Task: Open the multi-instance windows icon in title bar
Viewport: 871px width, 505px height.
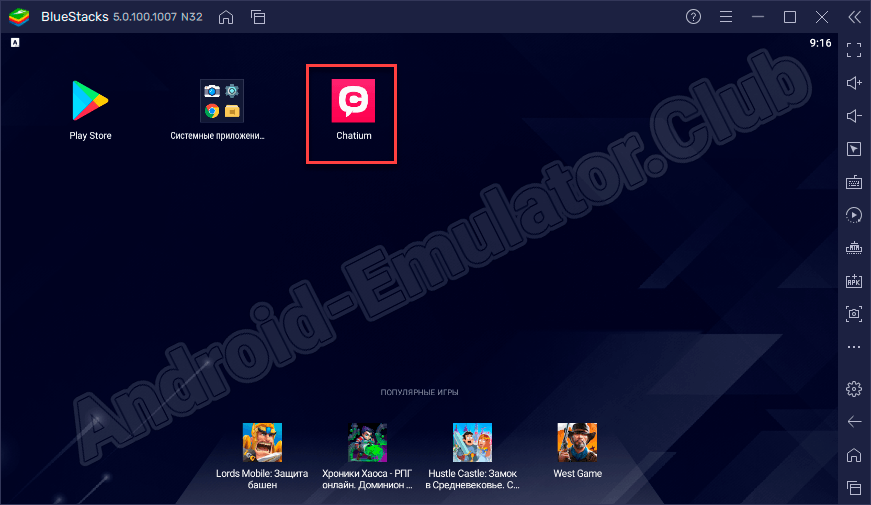Action: click(x=258, y=17)
